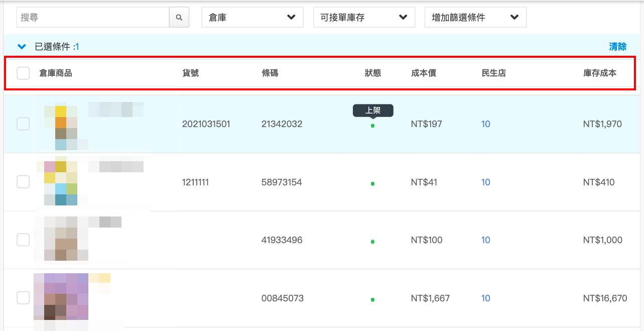
Task: Click the search magnifier icon button
Action: pos(179,18)
